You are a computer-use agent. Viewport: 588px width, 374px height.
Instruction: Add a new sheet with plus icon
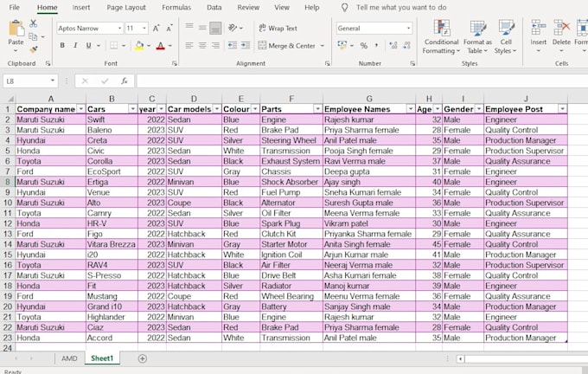click(x=143, y=358)
